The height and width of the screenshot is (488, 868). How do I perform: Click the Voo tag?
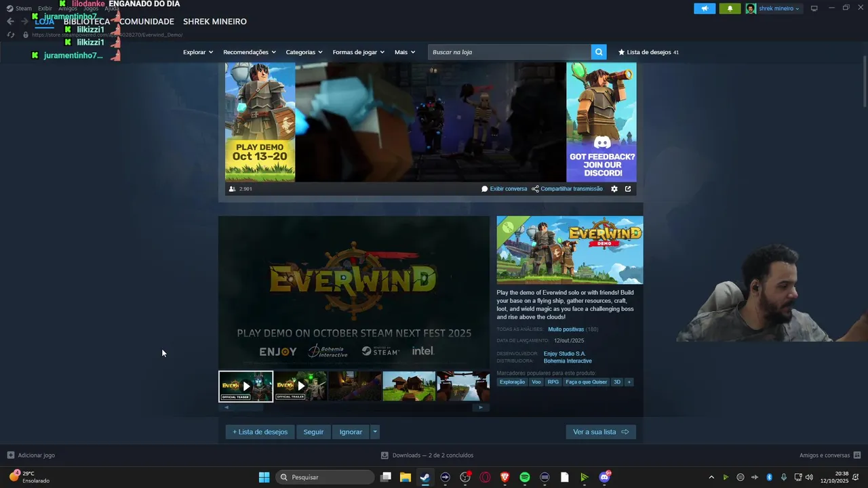point(536,382)
